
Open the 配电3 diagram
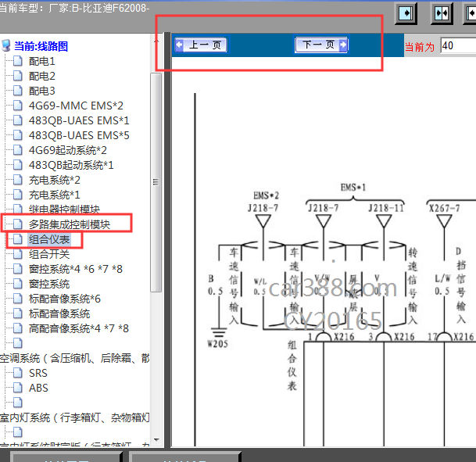[x=42, y=91]
